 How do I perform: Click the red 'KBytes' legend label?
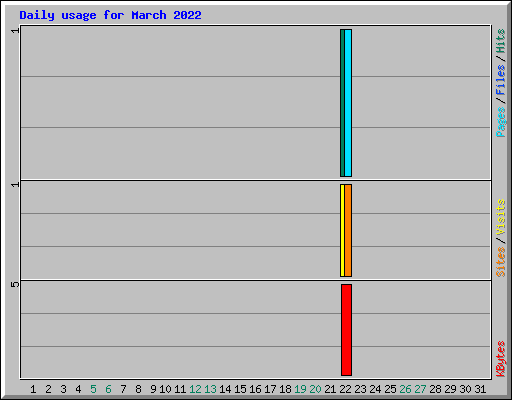(500, 359)
